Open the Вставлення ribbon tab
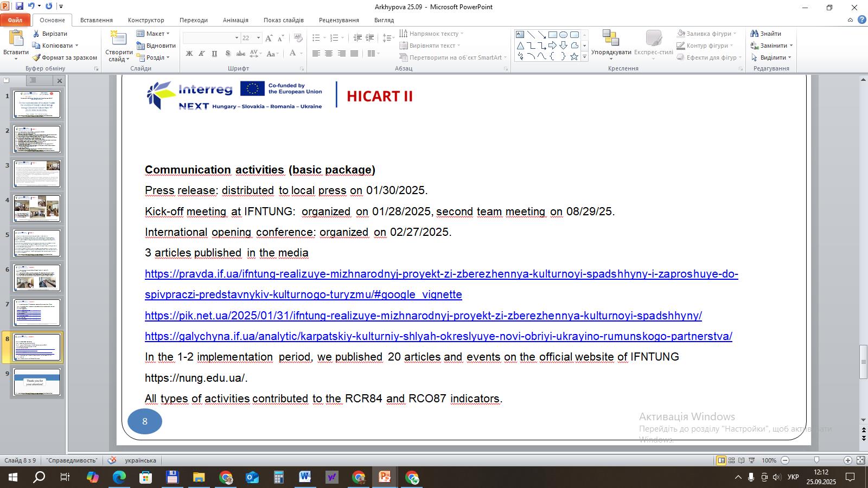The width and height of the screenshot is (868, 488). pyautogui.click(x=96, y=20)
